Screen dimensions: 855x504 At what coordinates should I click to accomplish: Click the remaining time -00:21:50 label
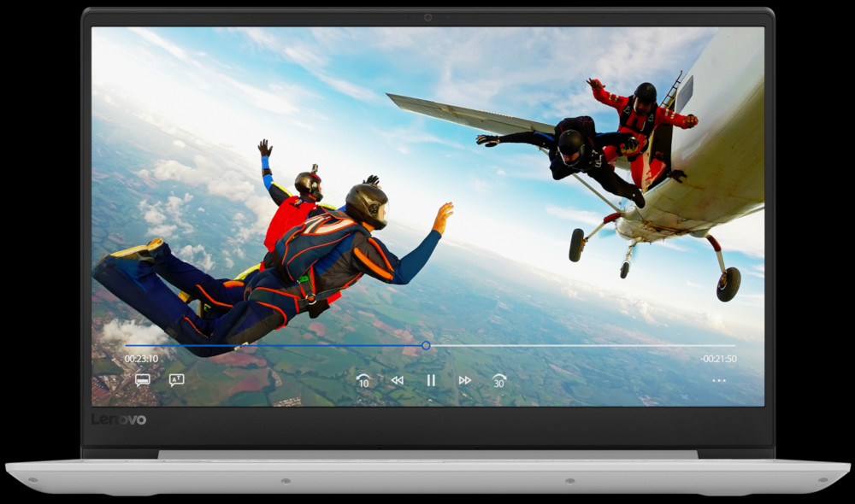tap(719, 359)
